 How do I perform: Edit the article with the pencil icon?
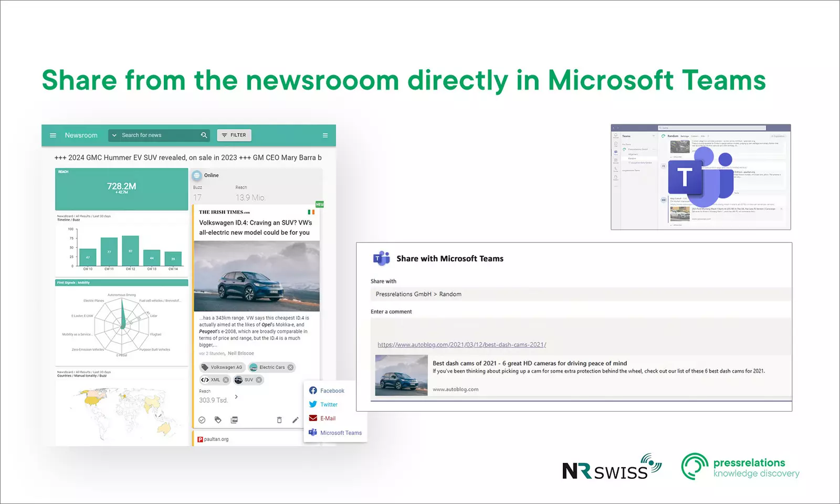296,420
